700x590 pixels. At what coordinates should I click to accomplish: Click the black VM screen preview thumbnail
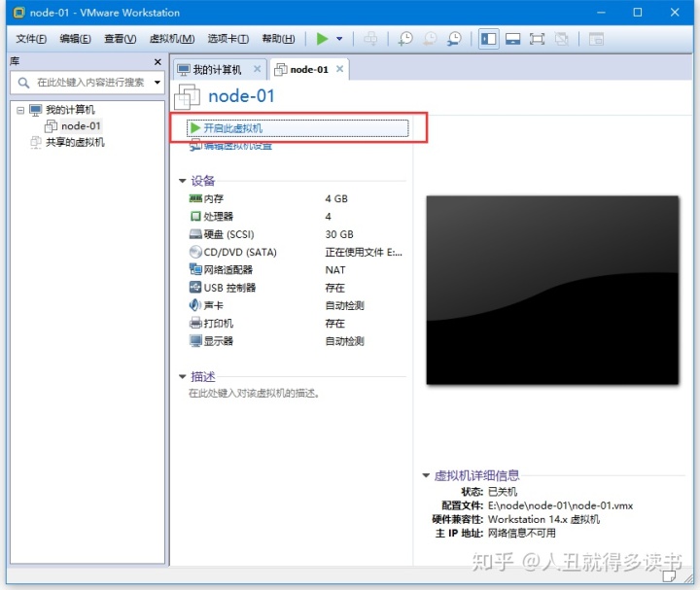point(552,290)
